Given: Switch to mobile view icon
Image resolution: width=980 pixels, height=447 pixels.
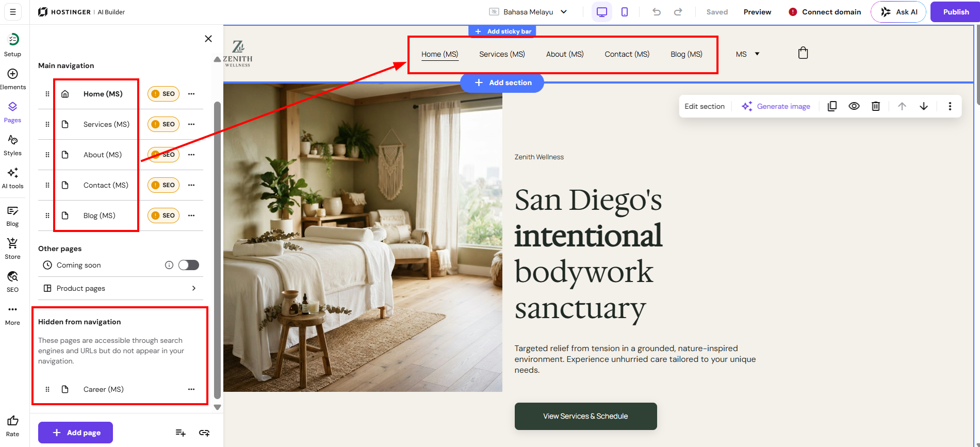Looking at the screenshot, I should click(x=625, y=12).
